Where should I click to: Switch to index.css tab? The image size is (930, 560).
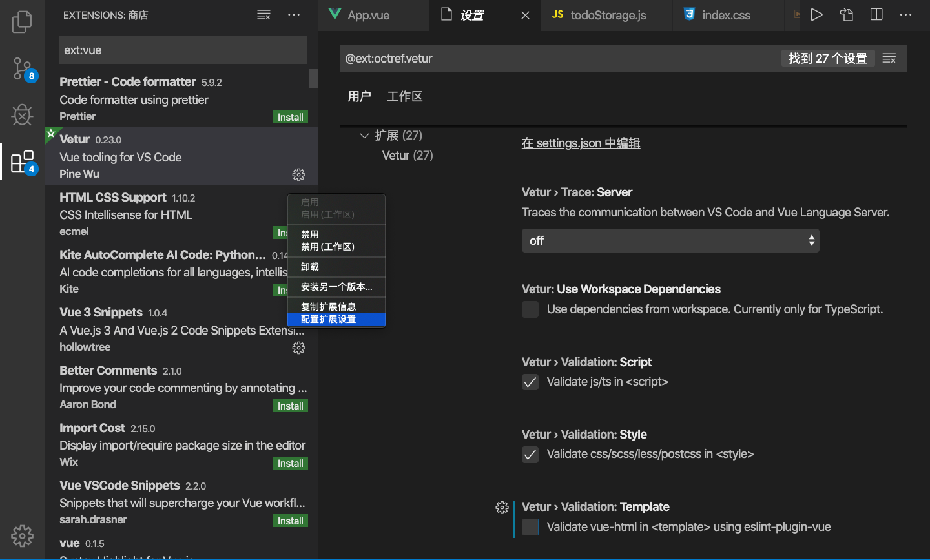coord(726,16)
